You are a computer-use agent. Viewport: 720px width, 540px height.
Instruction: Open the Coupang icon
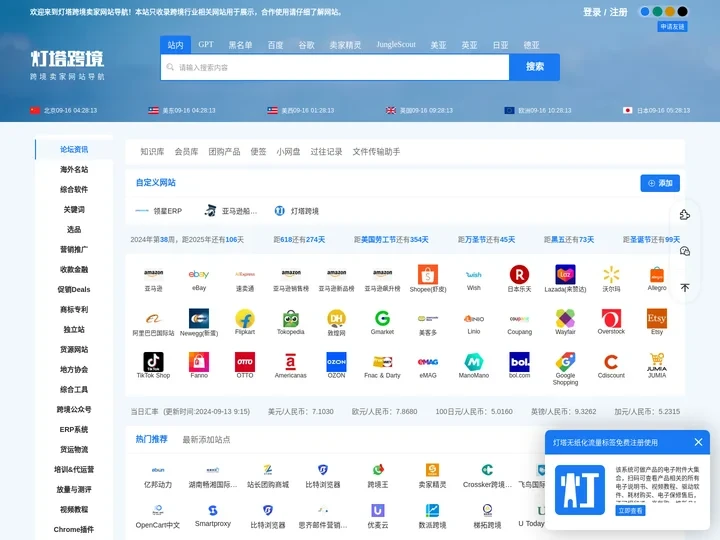click(x=519, y=318)
